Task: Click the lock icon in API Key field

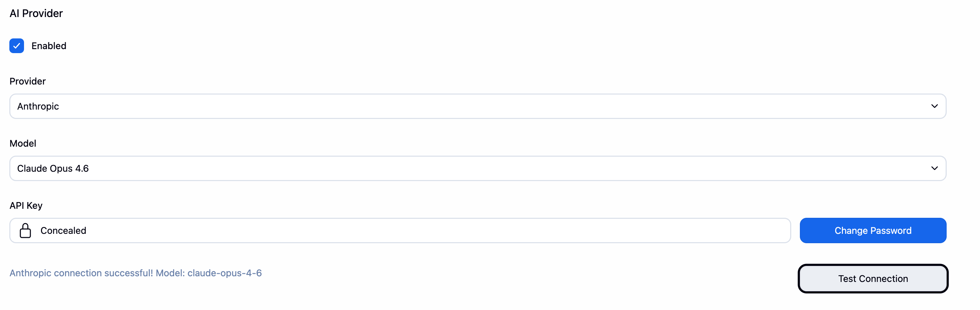Action: click(25, 230)
